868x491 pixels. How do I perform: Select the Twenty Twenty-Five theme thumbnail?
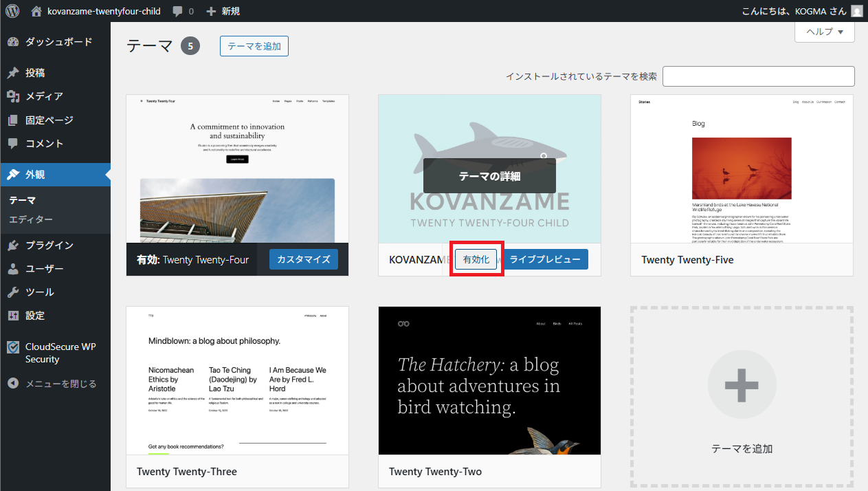pos(742,169)
